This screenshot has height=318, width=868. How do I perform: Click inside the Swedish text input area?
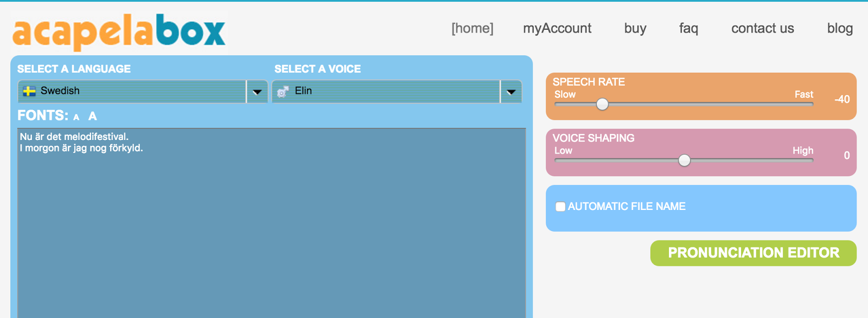tap(271, 228)
